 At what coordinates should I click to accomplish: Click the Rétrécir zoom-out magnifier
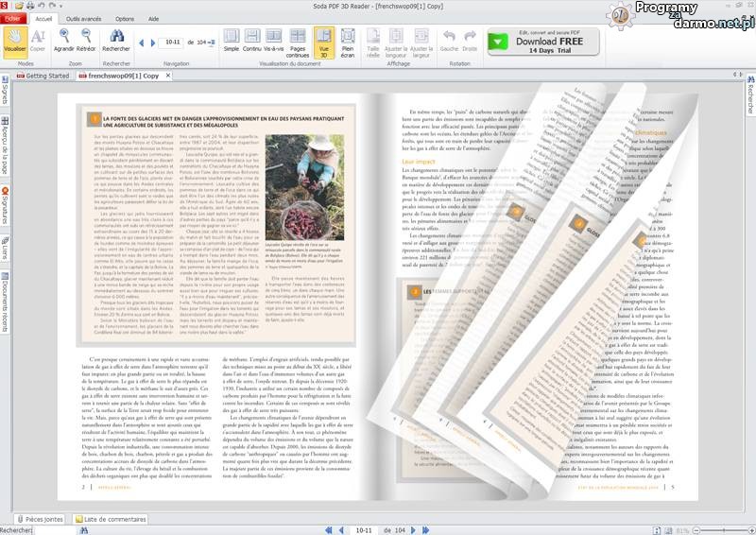[x=86, y=41]
